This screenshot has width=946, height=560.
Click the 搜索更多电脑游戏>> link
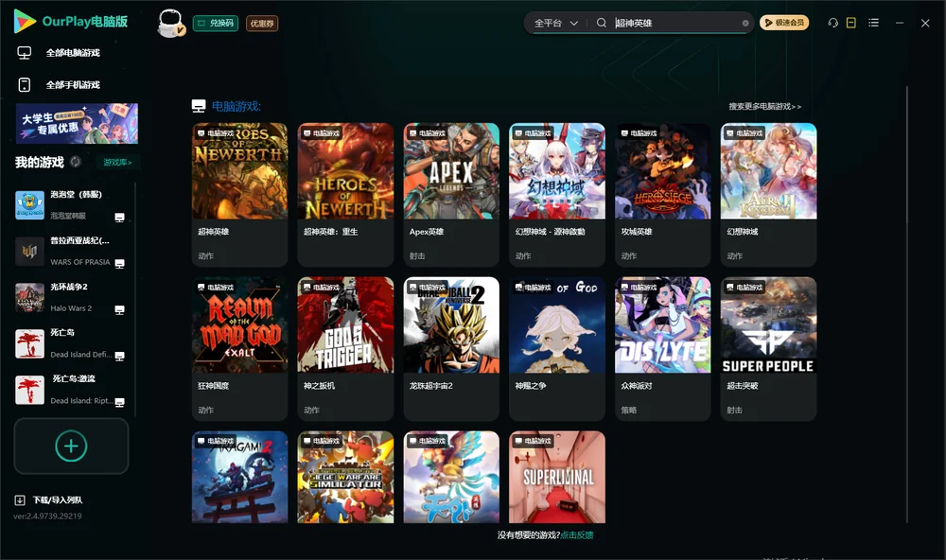[765, 107]
